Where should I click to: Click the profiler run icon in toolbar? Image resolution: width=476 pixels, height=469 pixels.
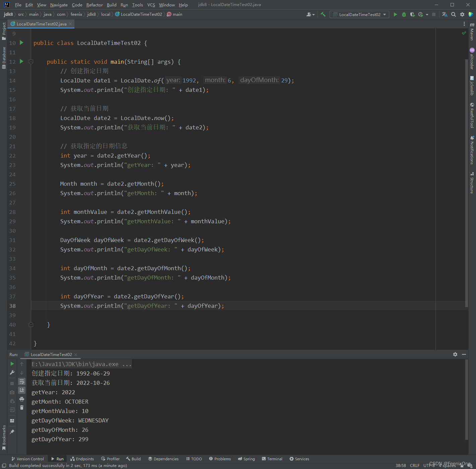pyautogui.click(x=421, y=14)
